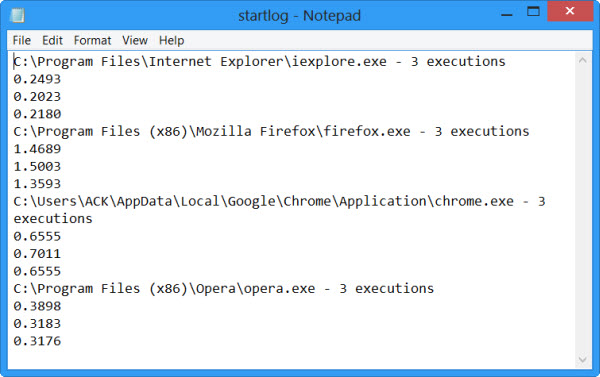Maximize the Notepad window

point(533,11)
